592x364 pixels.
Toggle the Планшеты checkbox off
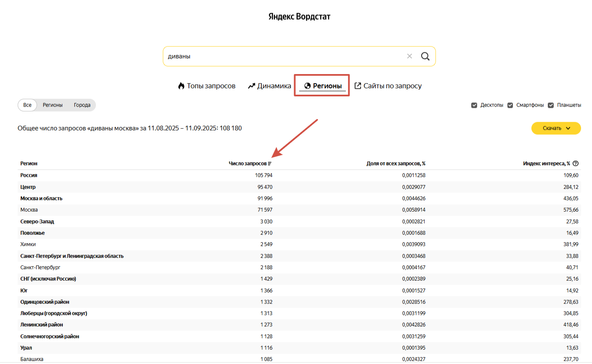pos(551,105)
